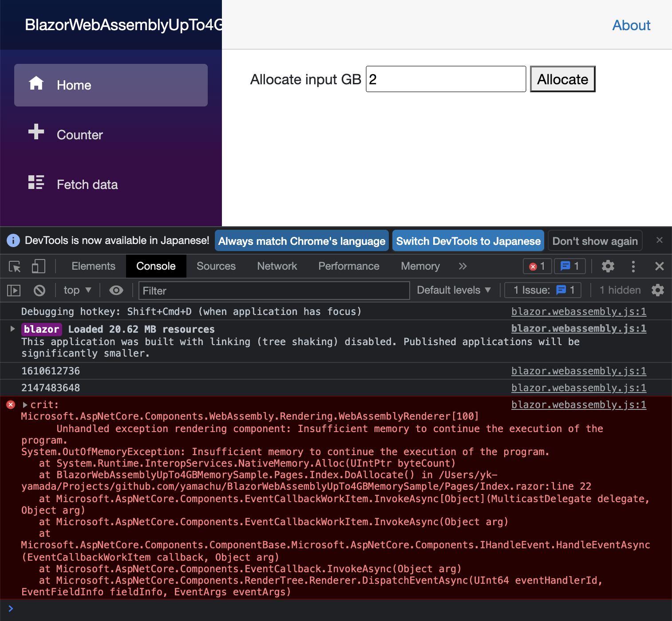Open the red error count badge
Viewport: 672px width, 621px height.
(x=537, y=266)
